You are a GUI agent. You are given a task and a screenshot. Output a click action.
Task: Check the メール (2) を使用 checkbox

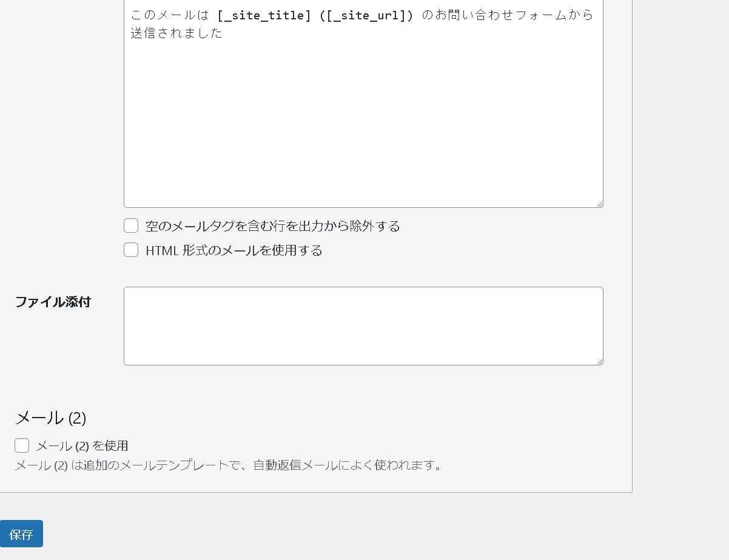(x=22, y=445)
